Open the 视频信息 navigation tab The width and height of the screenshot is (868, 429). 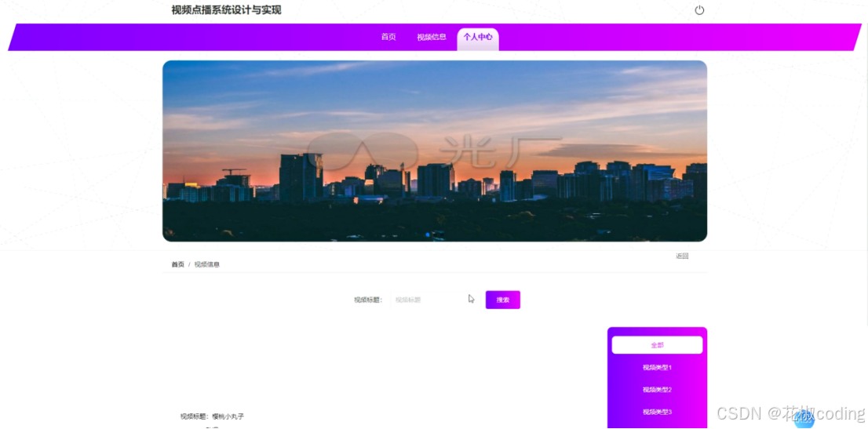431,37
